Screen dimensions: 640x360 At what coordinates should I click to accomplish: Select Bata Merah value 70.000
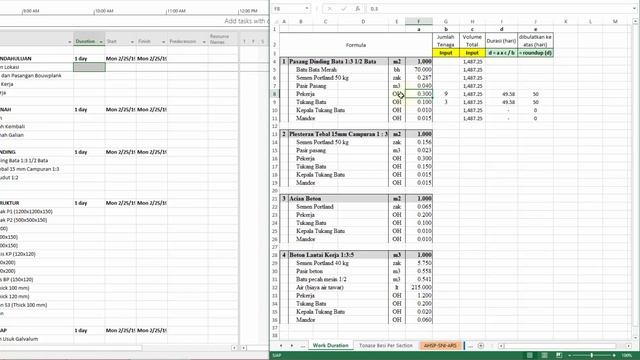419,70
